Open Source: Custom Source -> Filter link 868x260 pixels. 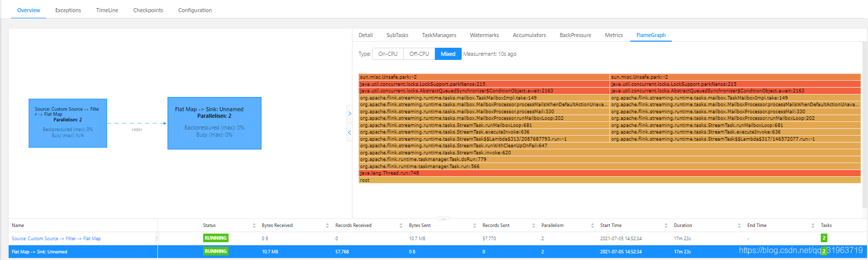pyautogui.click(x=56, y=239)
